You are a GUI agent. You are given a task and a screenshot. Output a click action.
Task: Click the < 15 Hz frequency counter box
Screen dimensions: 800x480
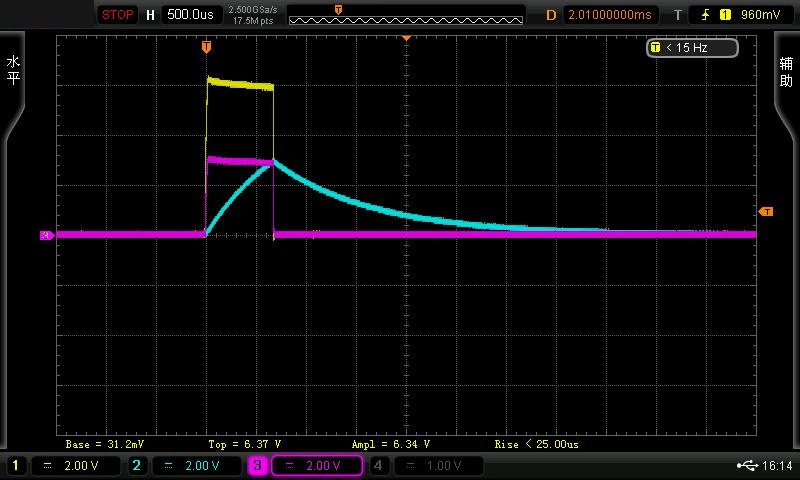point(692,48)
